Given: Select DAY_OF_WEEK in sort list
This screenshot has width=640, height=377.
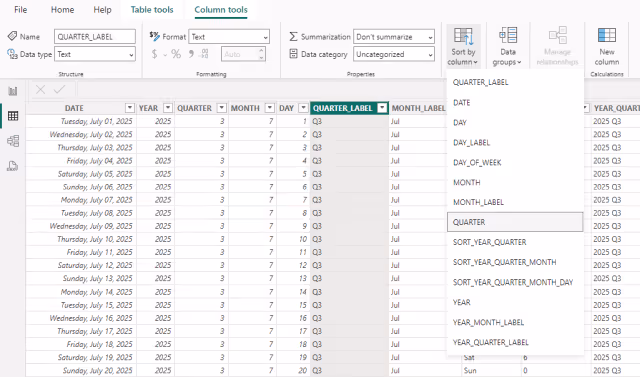Looking at the screenshot, I should [x=515, y=162].
